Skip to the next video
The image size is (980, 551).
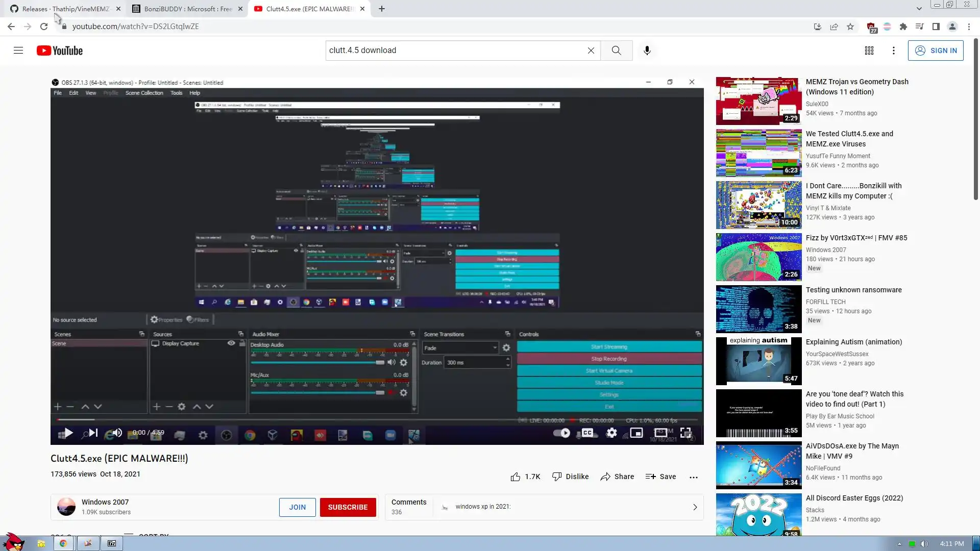(93, 433)
